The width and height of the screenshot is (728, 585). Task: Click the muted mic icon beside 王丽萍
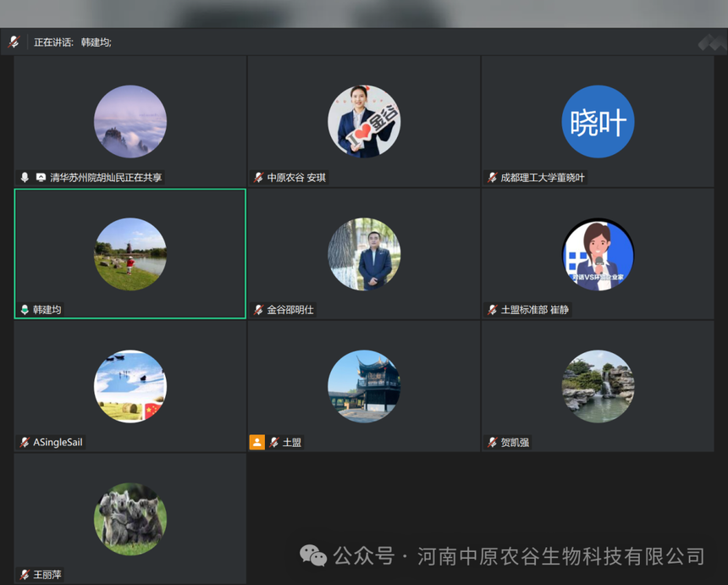click(x=25, y=575)
